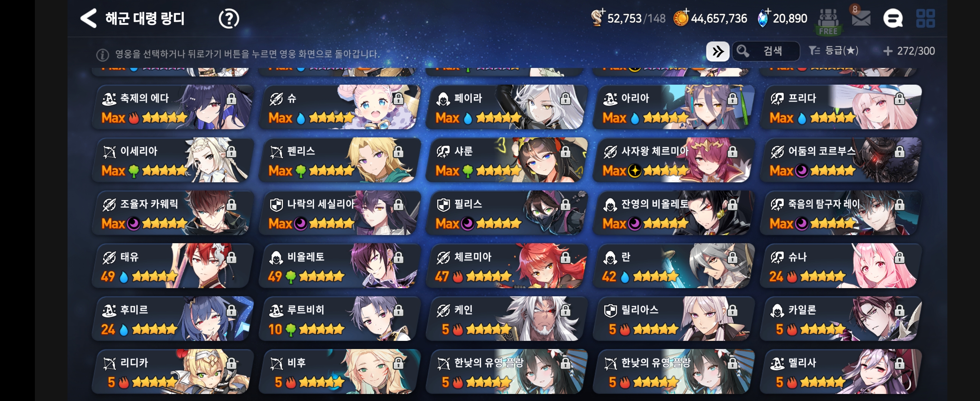Click the info circle icon beside the hint
Viewport: 980px width, 401px height.
102,55
